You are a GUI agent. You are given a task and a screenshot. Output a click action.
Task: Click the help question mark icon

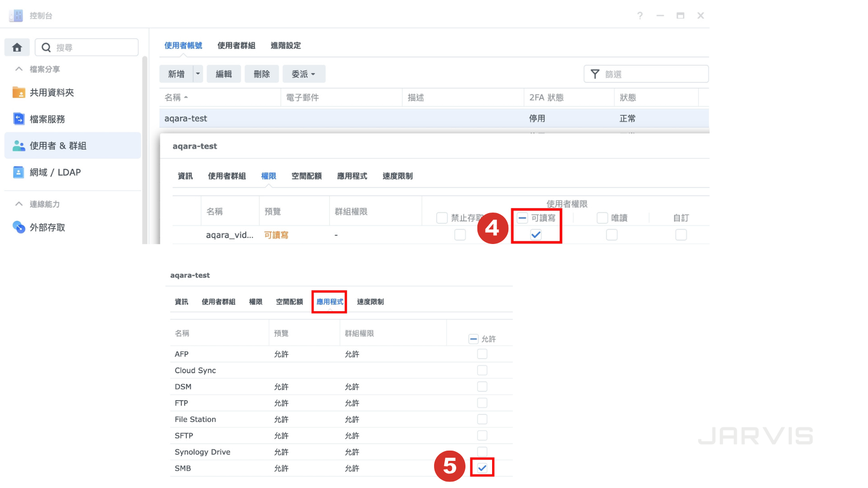[640, 16]
